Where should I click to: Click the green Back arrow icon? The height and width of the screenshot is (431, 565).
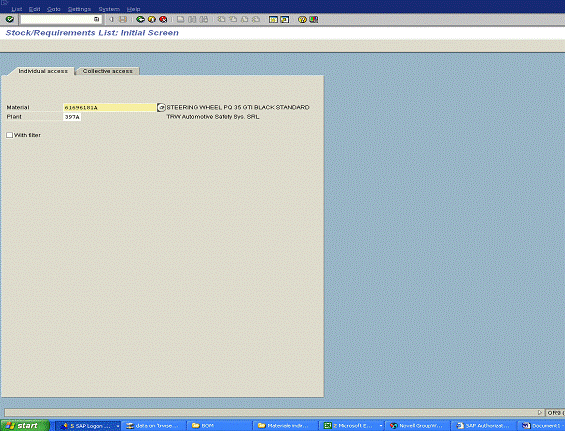[140, 19]
